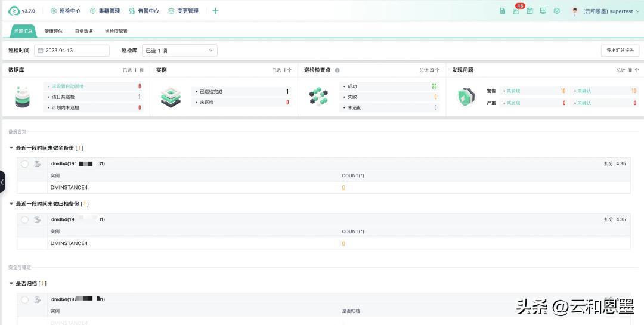Click the 已巡检完成 row
This screenshot has height=325, width=644.
click(241, 92)
